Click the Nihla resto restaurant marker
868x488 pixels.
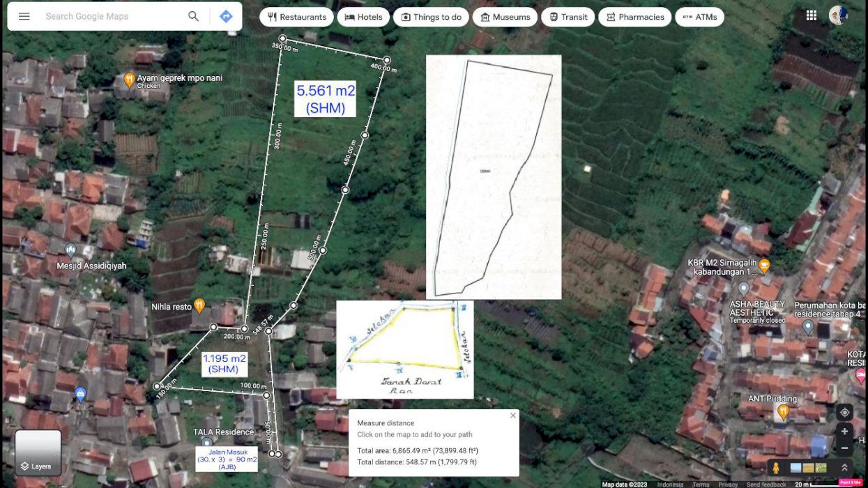tap(199, 305)
